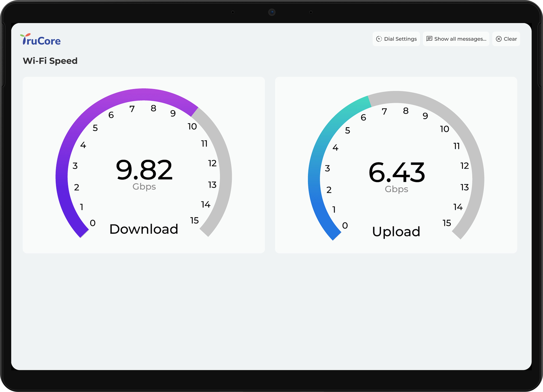Toggle the Download gauge display
The height and width of the screenshot is (392, 543).
(x=144, y=229)
